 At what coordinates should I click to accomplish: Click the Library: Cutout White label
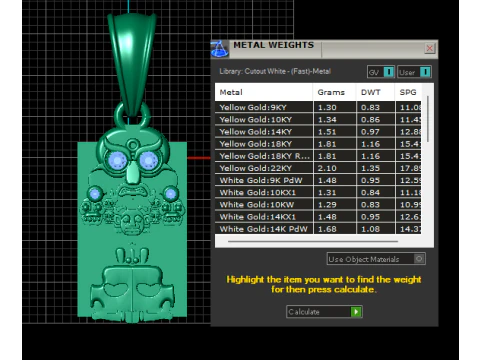[275, 71]
